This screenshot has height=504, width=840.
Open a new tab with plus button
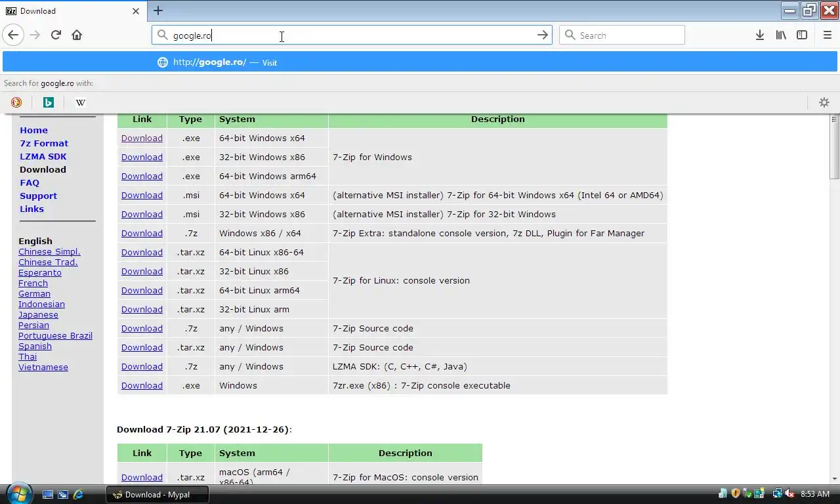pyautogui.click(x=158, y=10)
